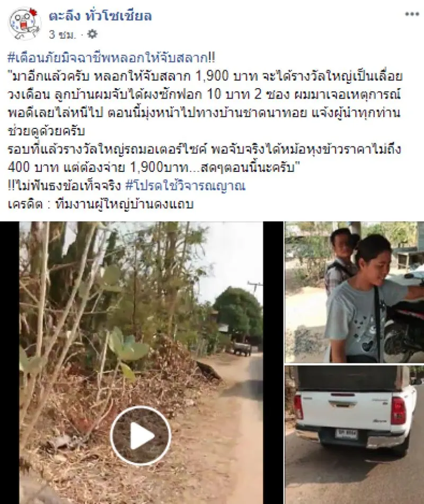
Task: Open the roadside video thumbnail
Action: 141,362
